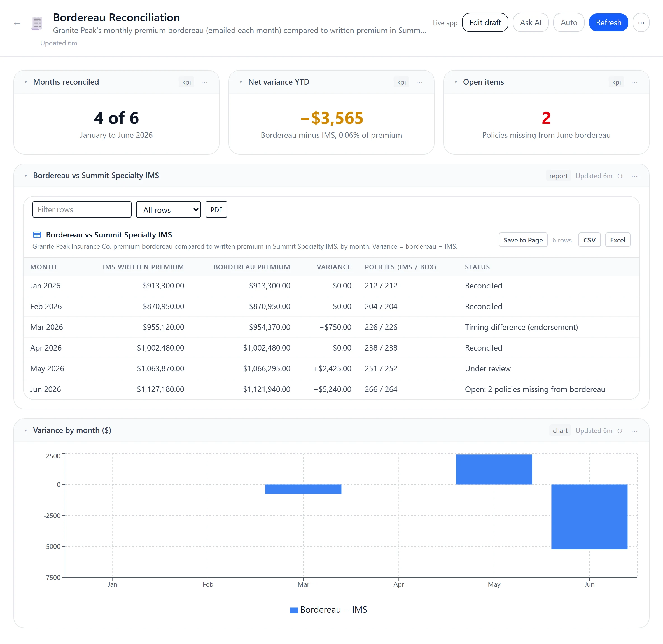
Task: Sort by BORDEREAU PREMIUM header
Action: click(252, 267)
